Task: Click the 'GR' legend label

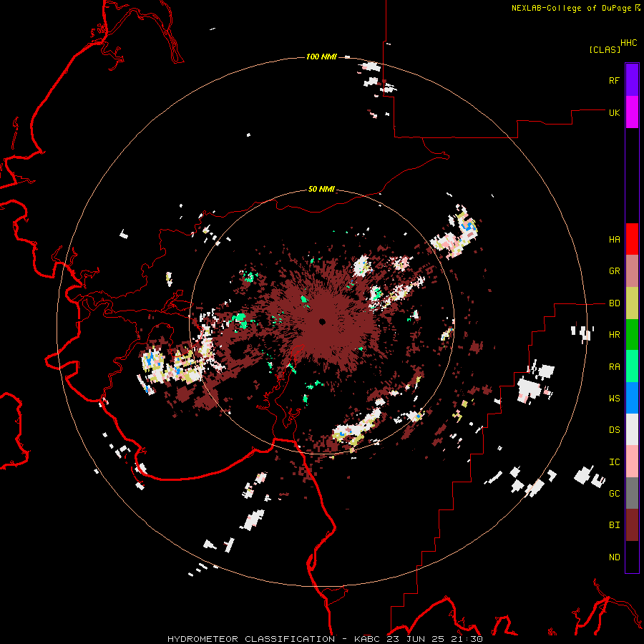Action: click(x=614, y=271)
